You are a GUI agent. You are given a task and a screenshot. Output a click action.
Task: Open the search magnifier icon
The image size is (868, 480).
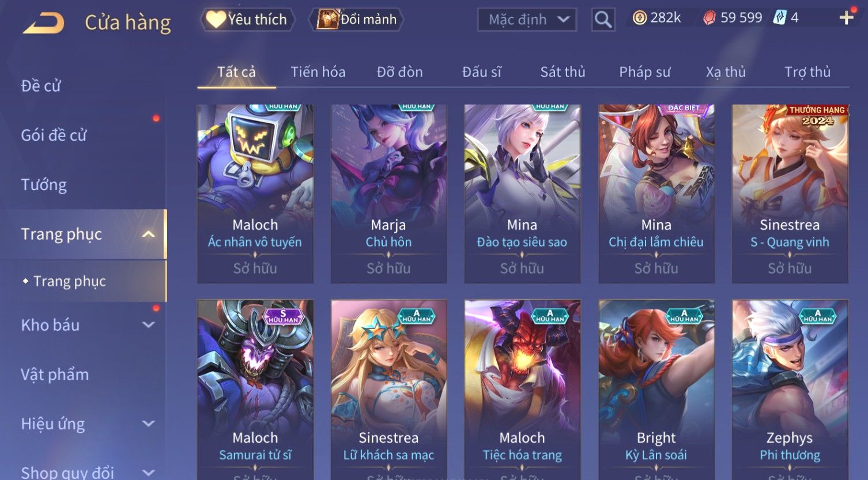pos(603,20)
